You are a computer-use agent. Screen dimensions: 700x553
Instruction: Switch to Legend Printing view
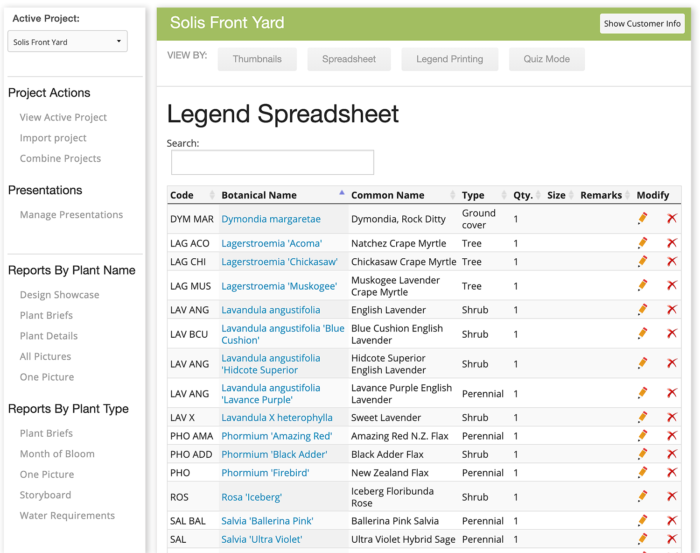pos(450,59)
